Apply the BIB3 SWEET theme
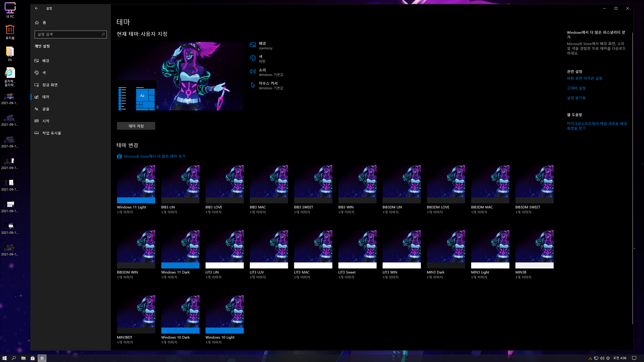 [x=313, y=190]
